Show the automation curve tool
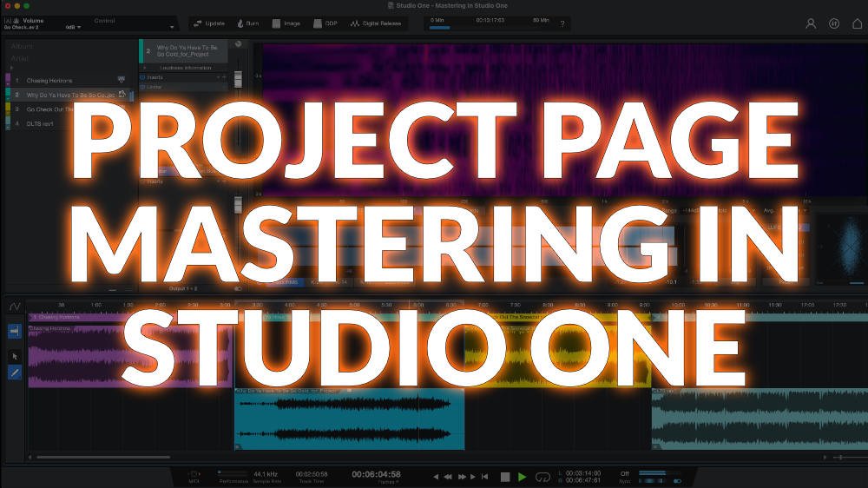 [15, 307]
